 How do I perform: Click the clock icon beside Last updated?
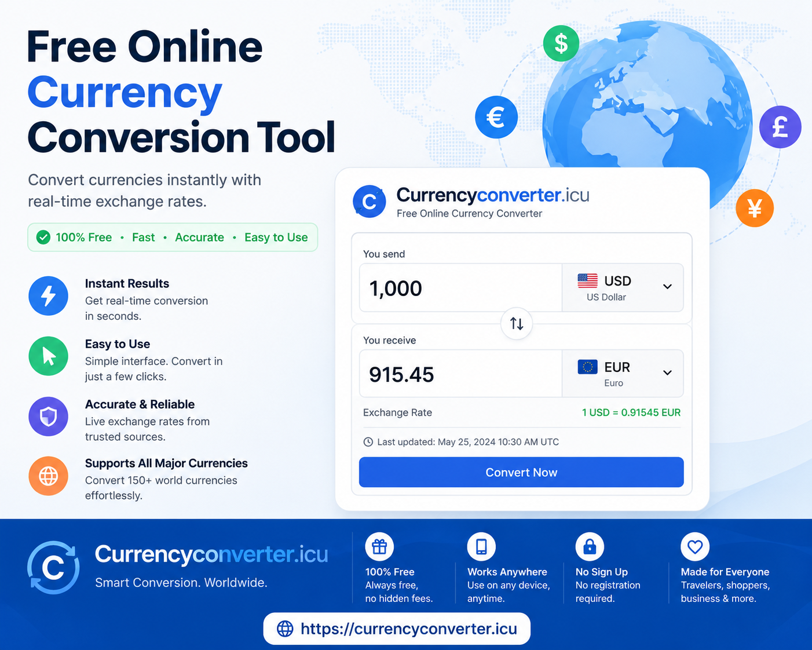(x=368, y=442)
